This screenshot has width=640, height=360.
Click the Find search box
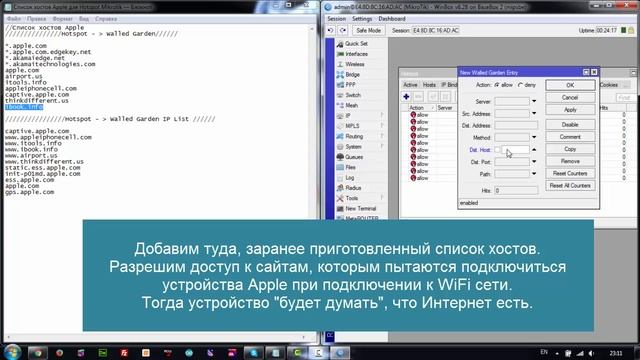point(625,98)
